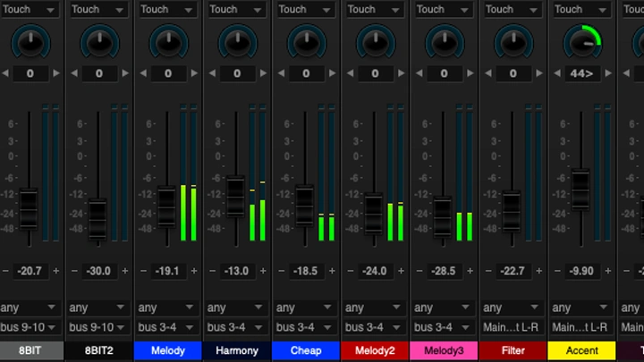Click the volume fader handle on 8BIT channel
The height and width of the screenshot is (362, 644).
coord(29,209)
